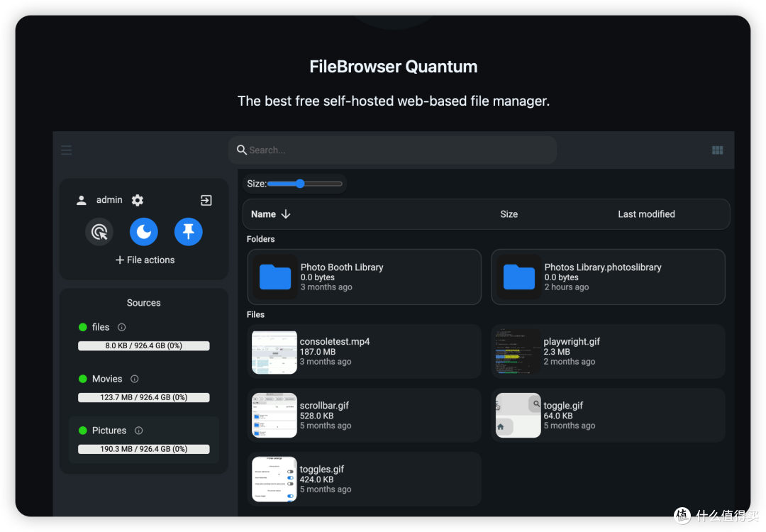Click Pictures storage usage bar
This screenshot has height=532, width=766.
(x=143, y=450)
